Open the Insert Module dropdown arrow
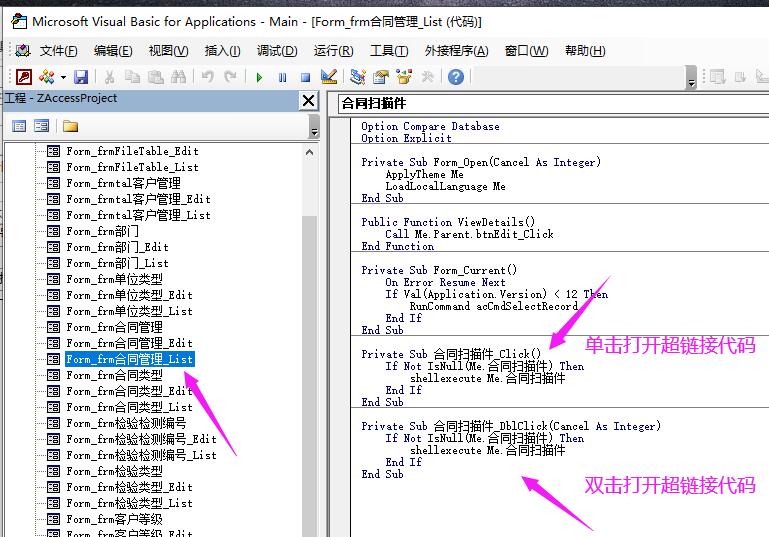Image resolution: width=769 pixels, height=537 pixels. click(x=63, y=77)
